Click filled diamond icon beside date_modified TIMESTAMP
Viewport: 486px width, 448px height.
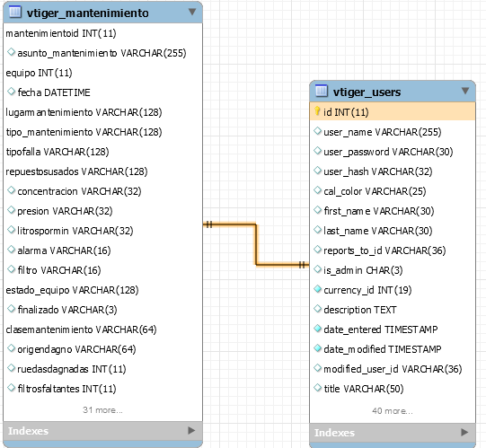coord(317,348)
